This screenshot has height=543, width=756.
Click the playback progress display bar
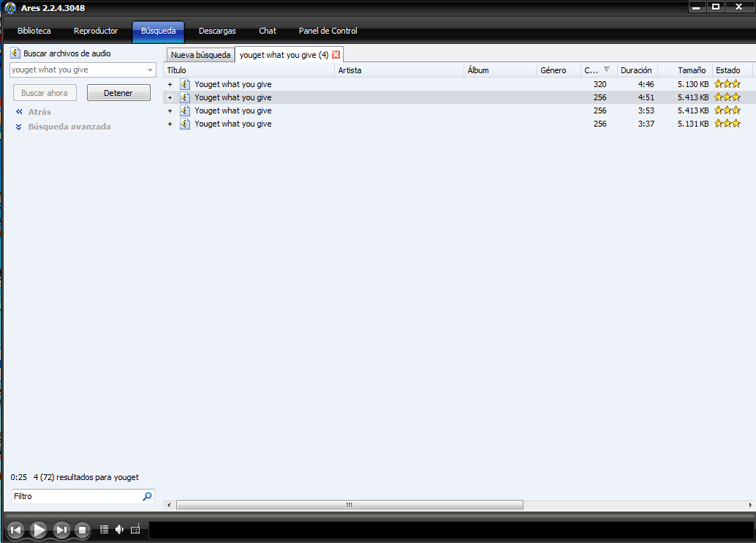[451, 530]
